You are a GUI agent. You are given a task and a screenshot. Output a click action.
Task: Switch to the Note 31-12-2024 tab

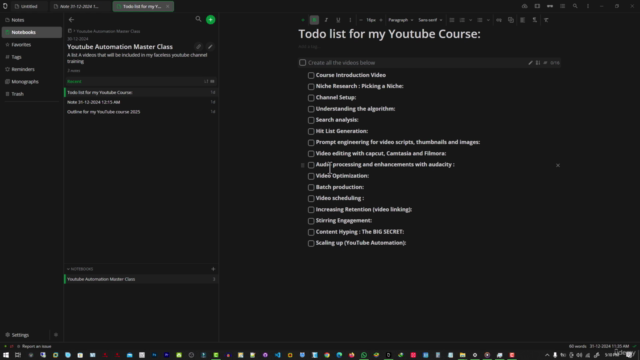click(79, 7)
